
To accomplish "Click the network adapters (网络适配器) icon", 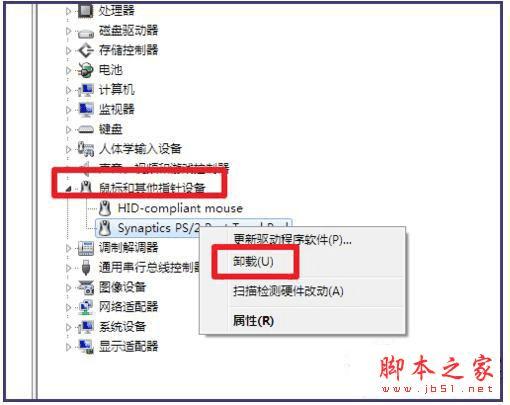I will pyautogui.click(x=86, y=307).
